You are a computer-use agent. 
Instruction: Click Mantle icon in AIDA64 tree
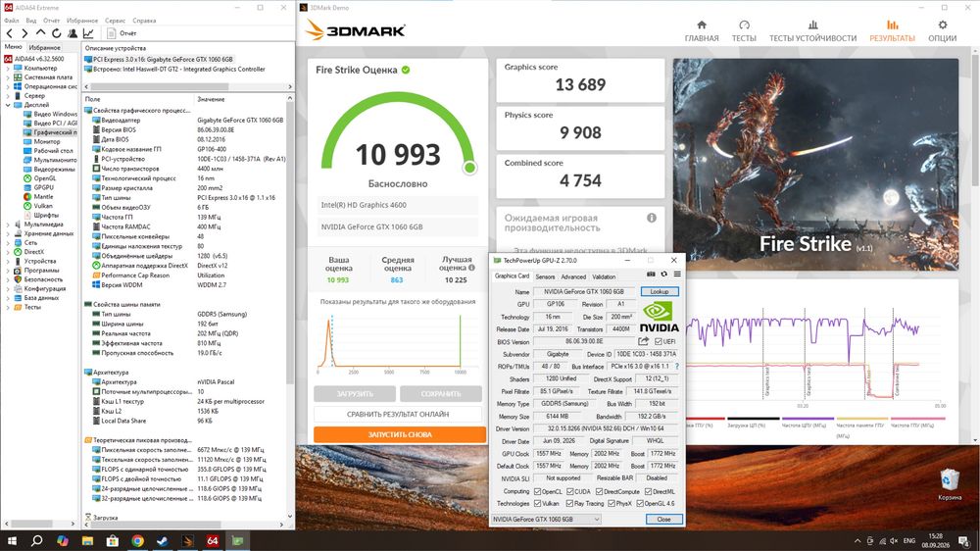(26, 196)
